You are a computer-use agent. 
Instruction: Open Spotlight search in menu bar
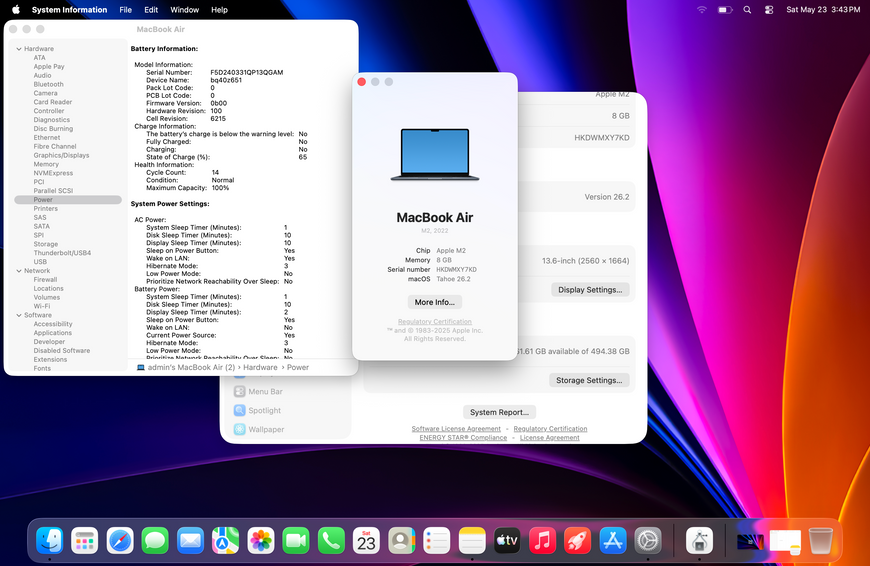click(747, 9)
